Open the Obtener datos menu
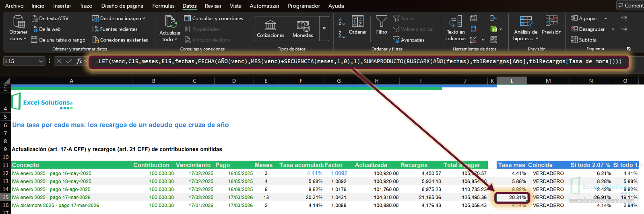This screenshot has height=214, width=644. (18, 28)
